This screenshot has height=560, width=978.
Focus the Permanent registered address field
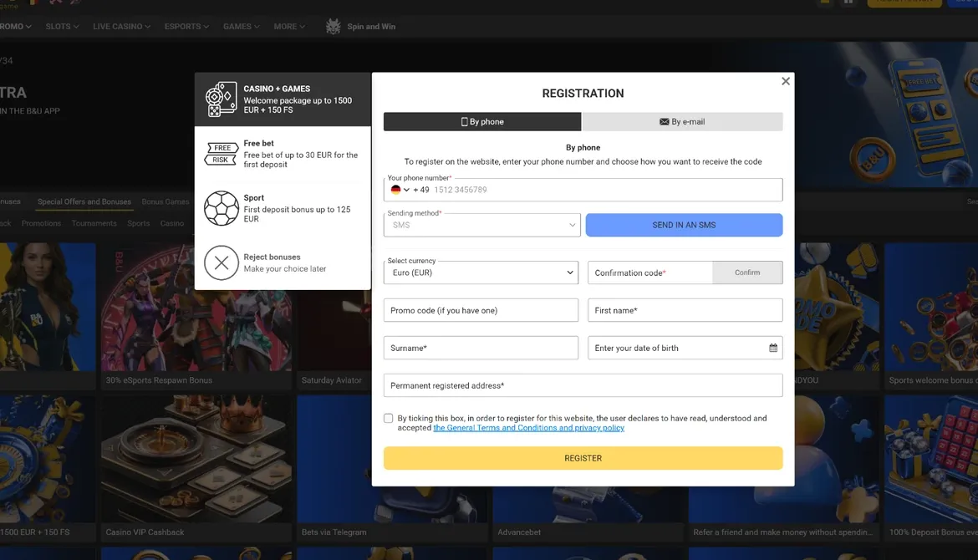pyautogui.click(x=583, y=385)
